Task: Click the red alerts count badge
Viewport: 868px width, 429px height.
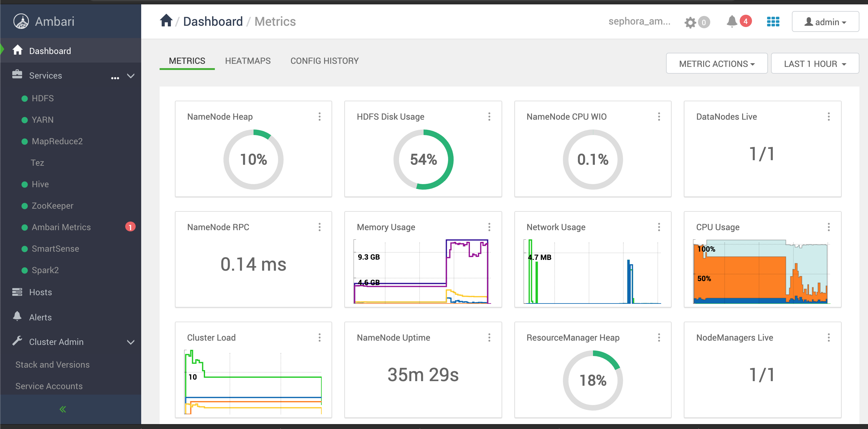Action: click(745, 21)
